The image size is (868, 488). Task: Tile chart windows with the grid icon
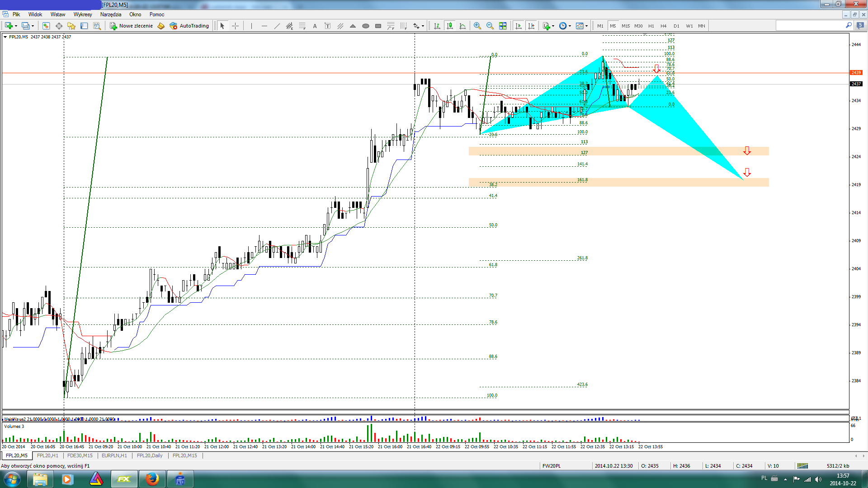click(x=503, y=26)
